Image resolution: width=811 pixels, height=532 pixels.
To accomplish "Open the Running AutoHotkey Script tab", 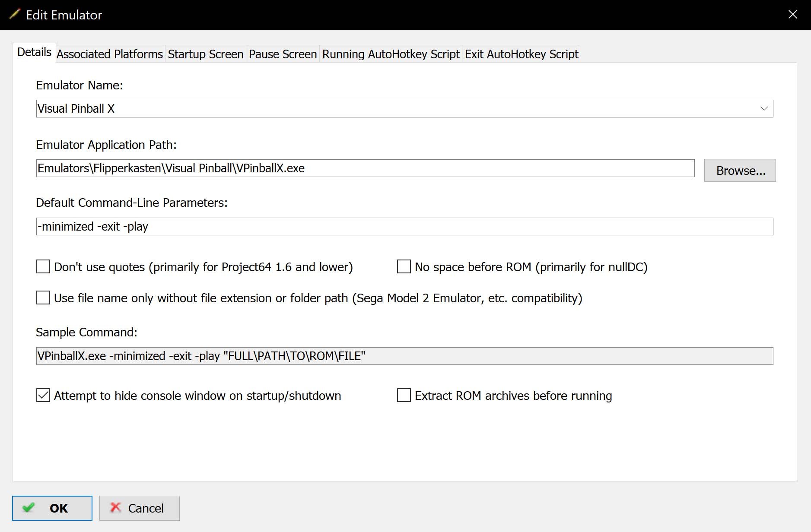I will (391, 54).
